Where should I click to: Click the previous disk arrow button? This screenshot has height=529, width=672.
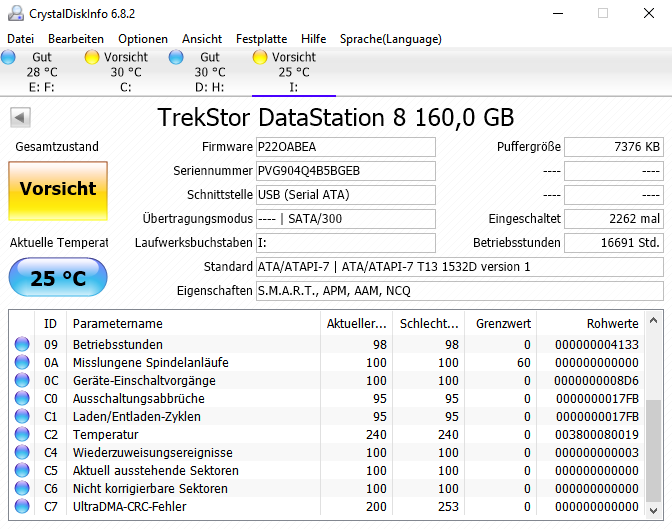pos(20,117)
